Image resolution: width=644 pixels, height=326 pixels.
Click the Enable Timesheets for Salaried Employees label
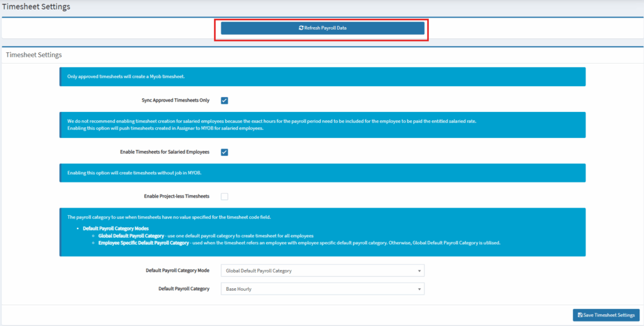[164, 152]
